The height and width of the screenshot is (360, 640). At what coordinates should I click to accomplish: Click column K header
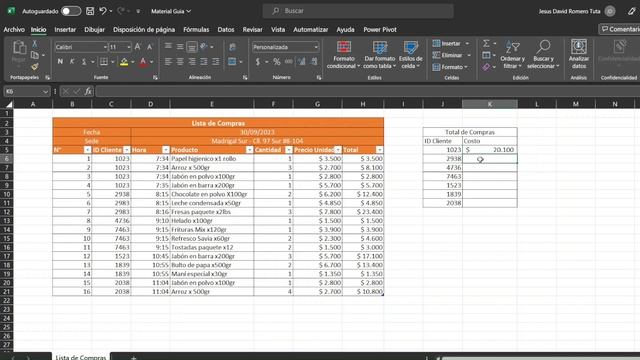coord(490,104)
